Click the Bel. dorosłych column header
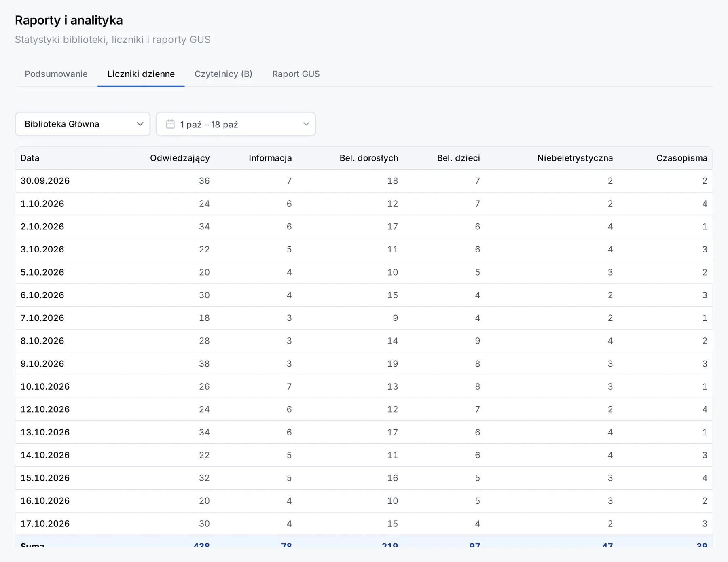 [369, 158]
